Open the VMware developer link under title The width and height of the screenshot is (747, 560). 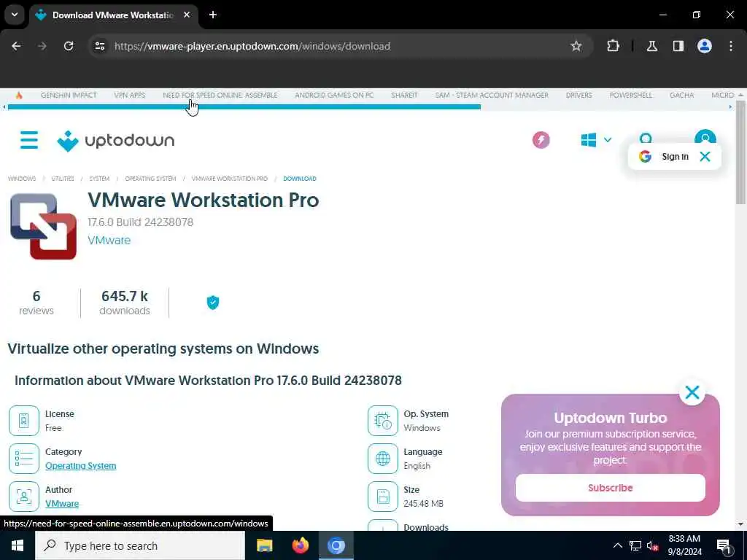109,240
